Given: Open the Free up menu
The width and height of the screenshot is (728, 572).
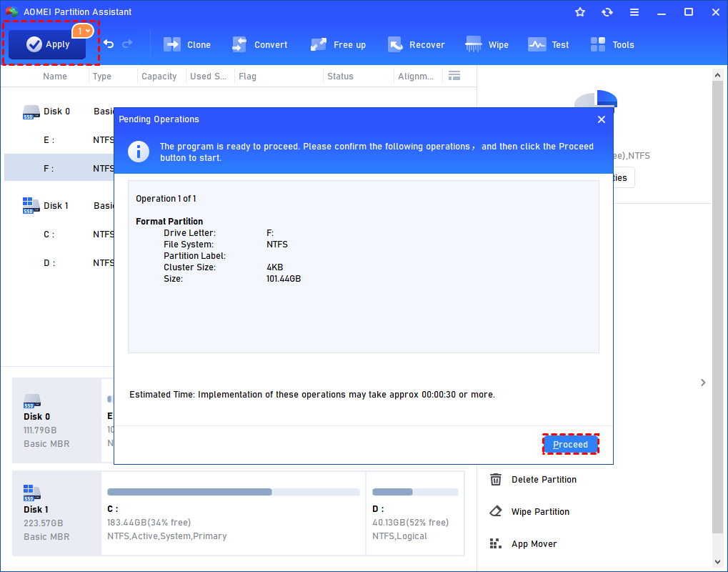Looking at the screenshot, I should (x=338, y=44).
